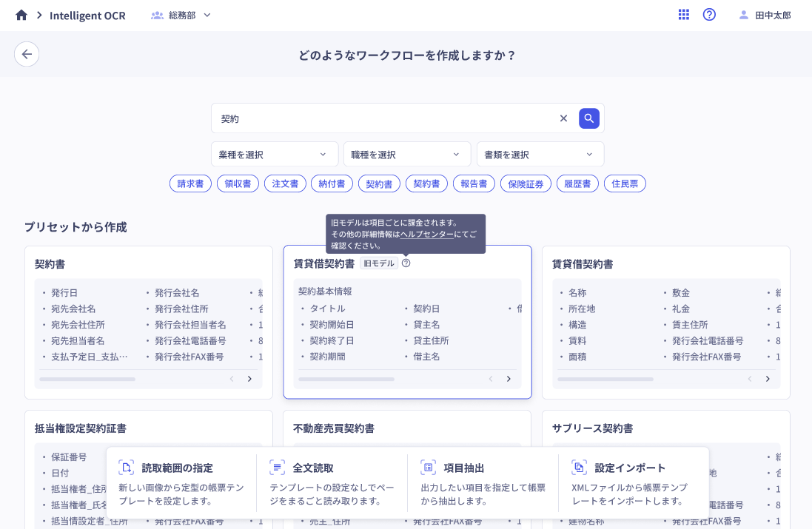812x529 pixels.
Task: Click the home icon in breadcrumb
Action: pos(21,15)
